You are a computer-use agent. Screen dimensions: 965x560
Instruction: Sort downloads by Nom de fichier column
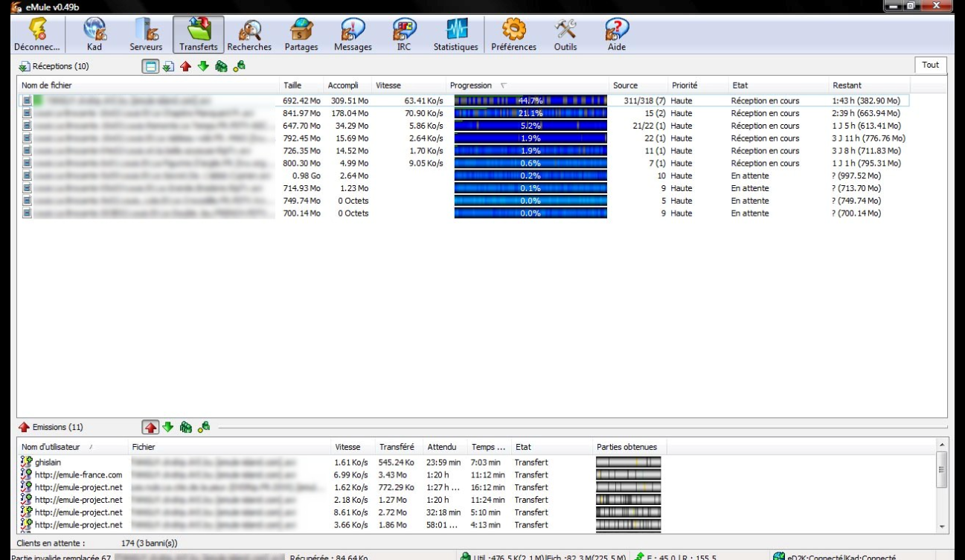point(149,86)
